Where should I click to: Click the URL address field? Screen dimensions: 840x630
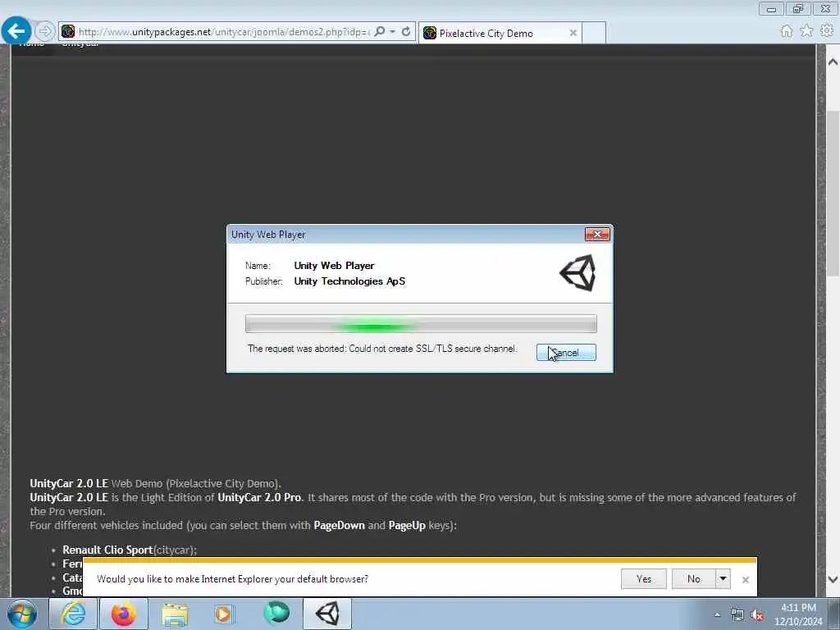click(224, 32)
